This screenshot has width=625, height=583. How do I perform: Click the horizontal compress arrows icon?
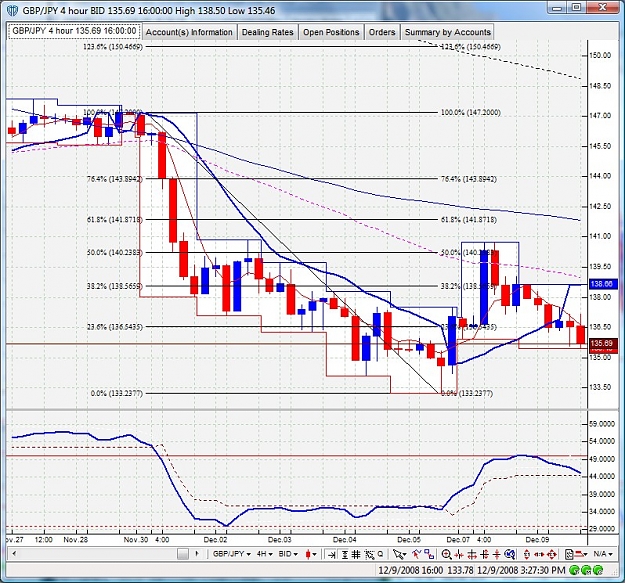[459, 554]
